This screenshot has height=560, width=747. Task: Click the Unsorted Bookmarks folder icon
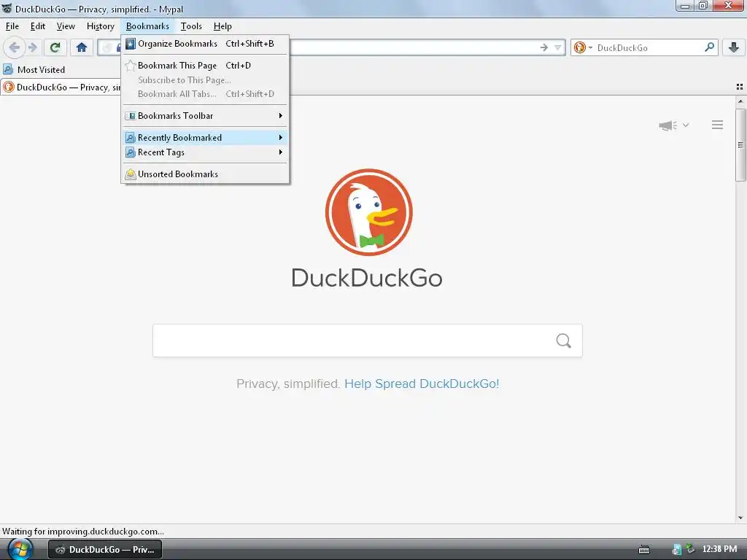(130, 174)
